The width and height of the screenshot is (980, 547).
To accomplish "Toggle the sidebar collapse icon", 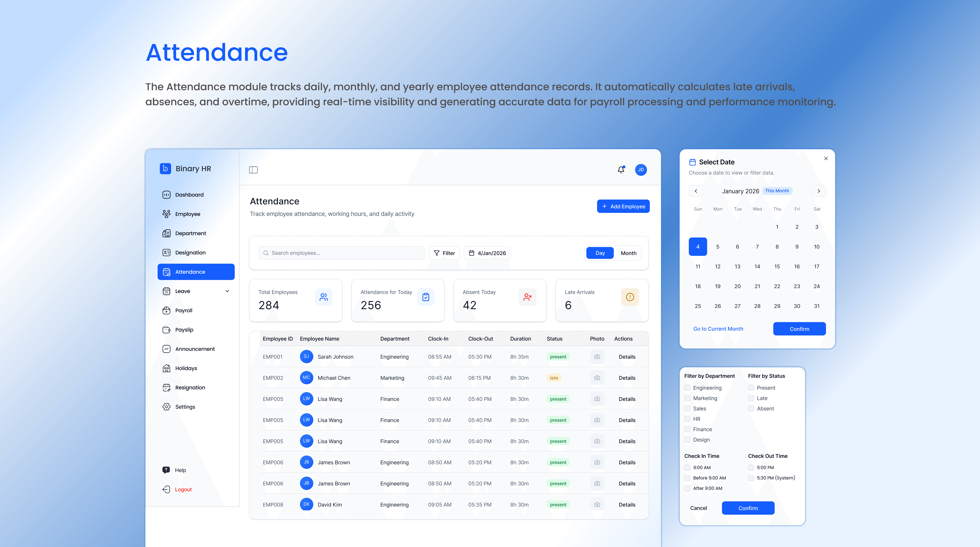I will pos(253,170).
